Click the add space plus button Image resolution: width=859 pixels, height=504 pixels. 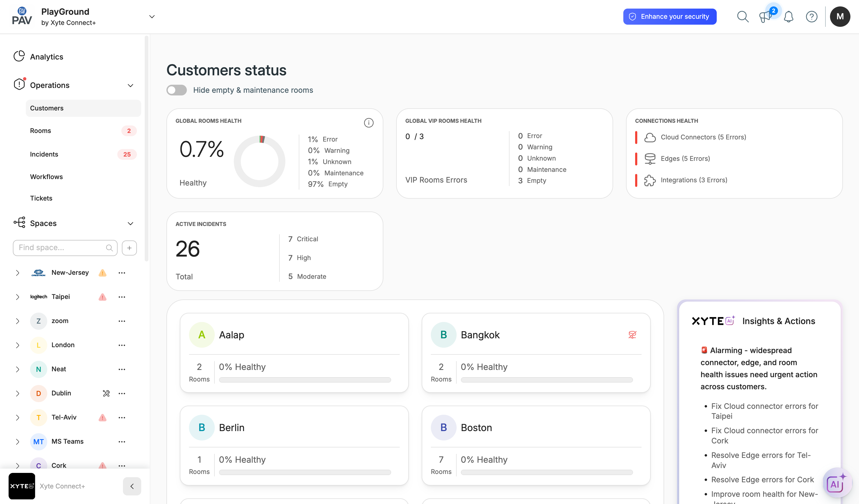click(x=129, y=248)
